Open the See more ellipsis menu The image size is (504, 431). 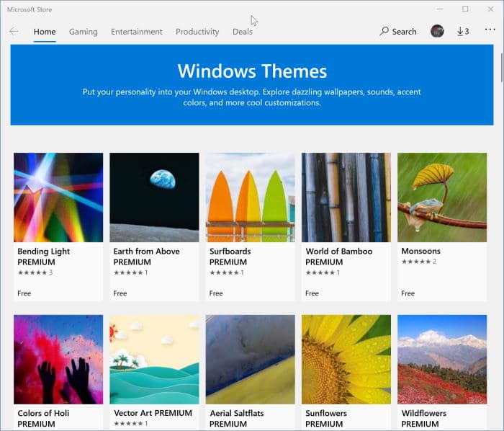(x=490, y=30)
